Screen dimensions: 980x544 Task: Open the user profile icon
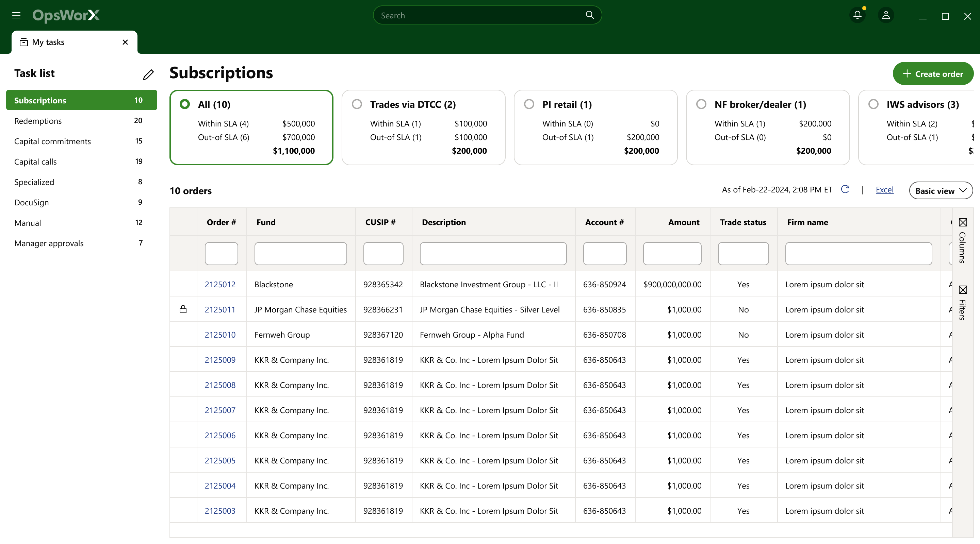(886, 15)
